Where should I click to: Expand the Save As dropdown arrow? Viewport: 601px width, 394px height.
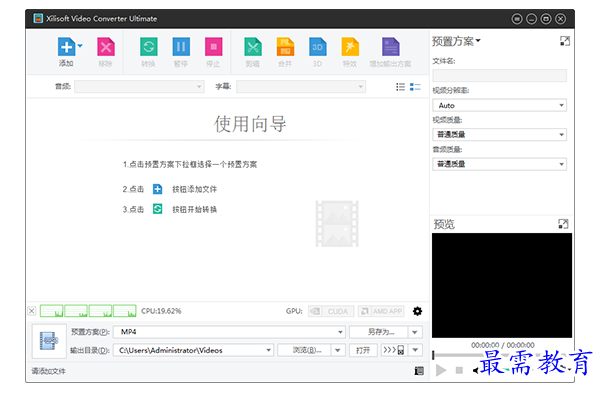click(x=415, y=332)
